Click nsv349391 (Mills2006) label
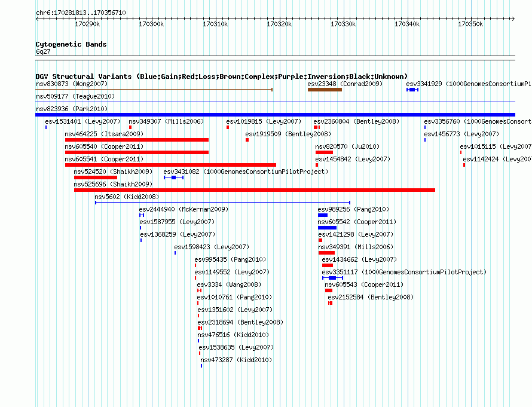This screenshot has width=532, height=407. pyautogui.click(x=356, y=247)
